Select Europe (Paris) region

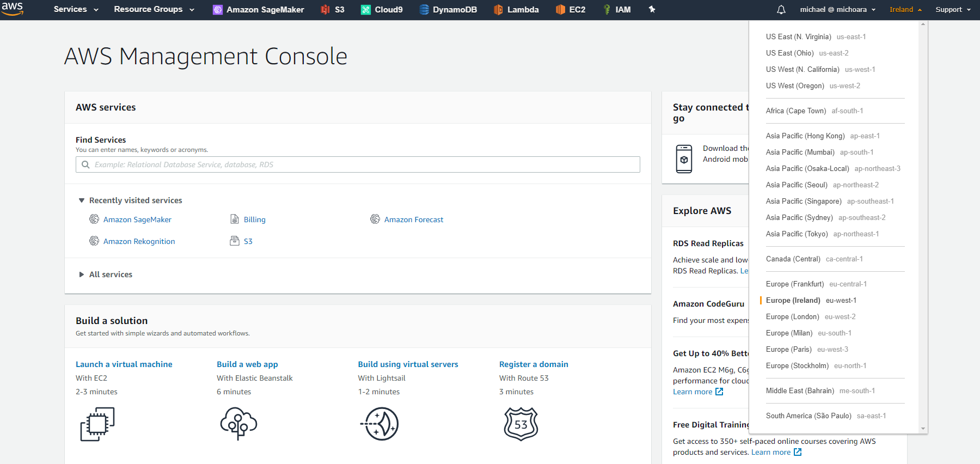[x=807, y=349]
